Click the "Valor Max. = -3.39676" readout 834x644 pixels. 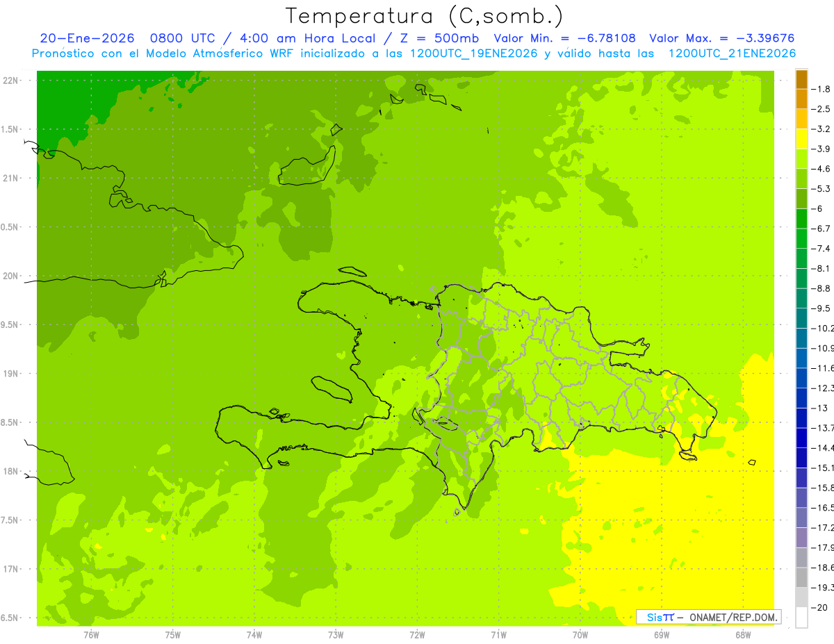tap(722, 38)
